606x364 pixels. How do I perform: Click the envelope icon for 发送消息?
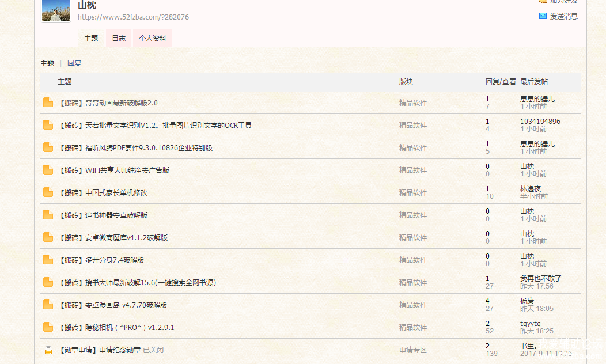coord(543,16)
